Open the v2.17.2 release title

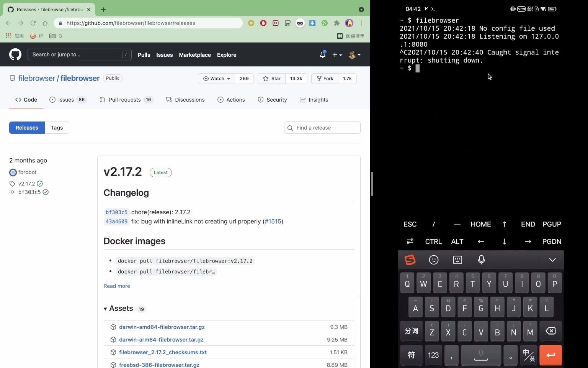[122, 172]
